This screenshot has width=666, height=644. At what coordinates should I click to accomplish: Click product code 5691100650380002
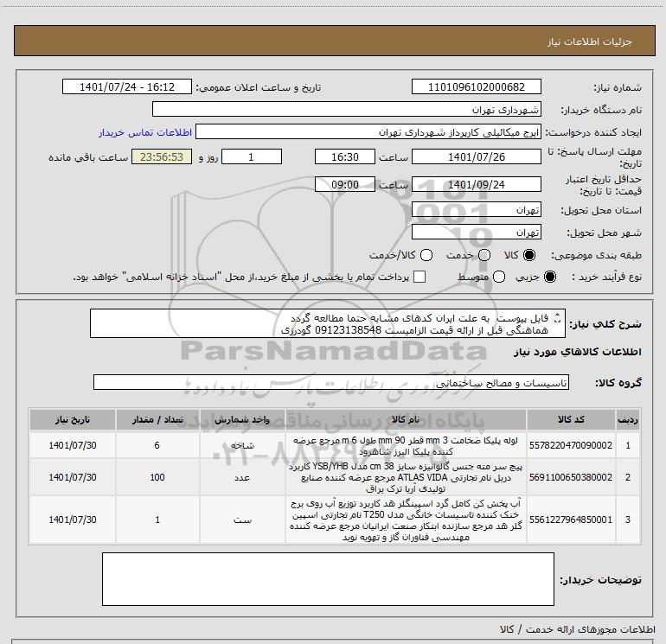571,477
